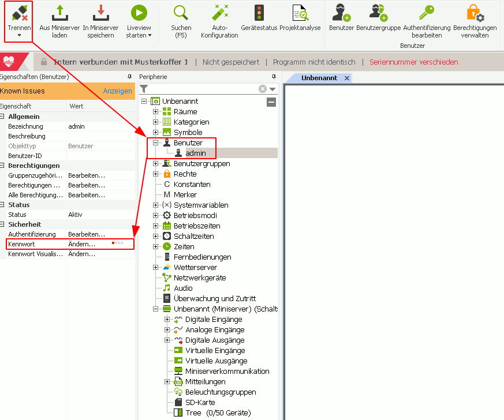Collapse the Benutzer tree node
The height and width of the screenshot is (420, 504).
coord(155,143)
